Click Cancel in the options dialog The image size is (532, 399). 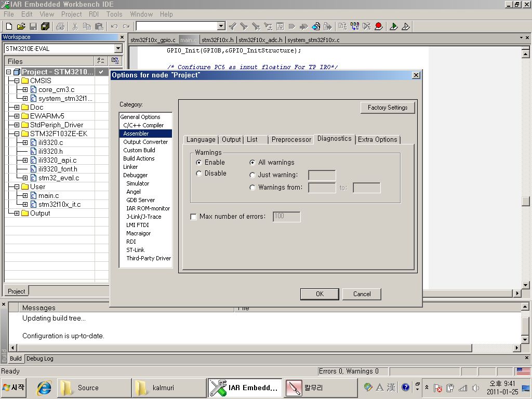[x=362, y=294]
